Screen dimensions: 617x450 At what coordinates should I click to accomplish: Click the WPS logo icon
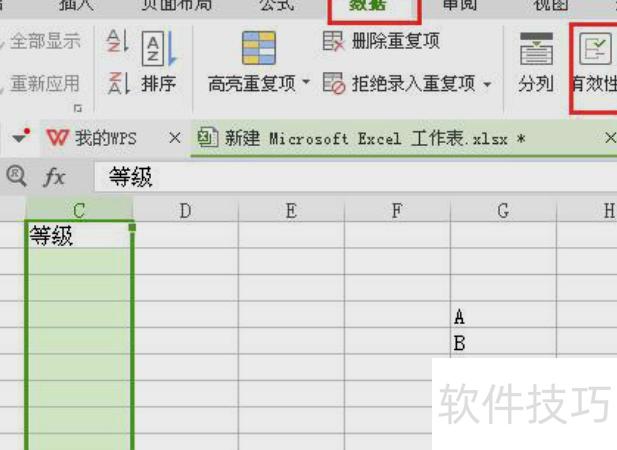(x=57, y=138)
